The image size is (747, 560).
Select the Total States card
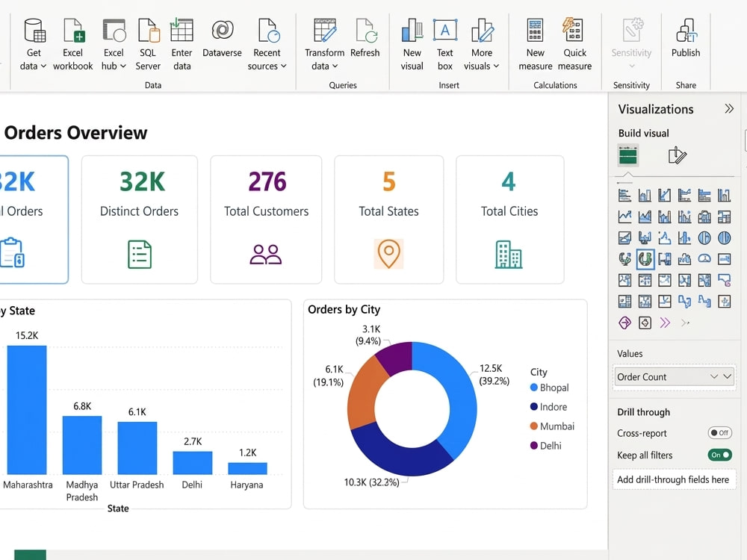(388, 220)
